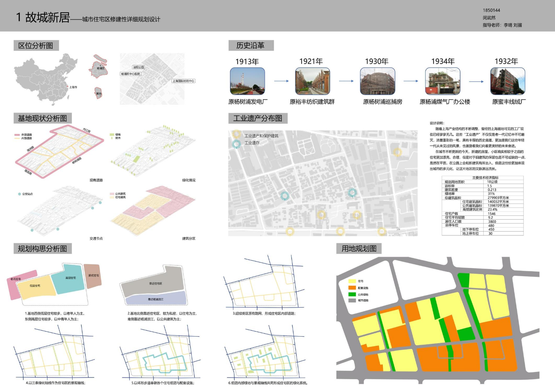Click the teal sunburst legend icon for 工业遗存
Viewport: 555px width, 392px height.
237,144
